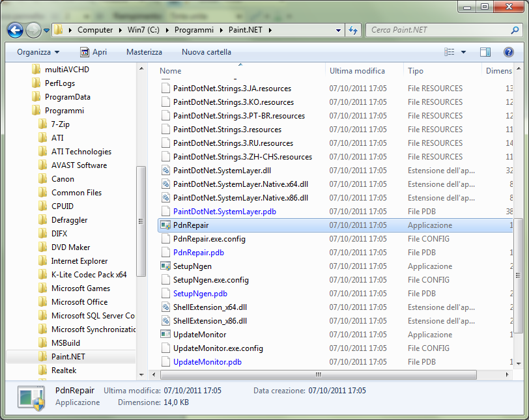
Task: Select PaintDotNet.Strings.3.KO.resources file
Action: point(233,102)
